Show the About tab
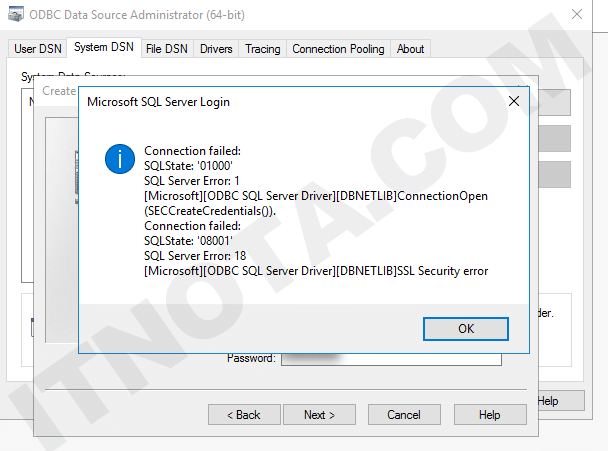Image resolution: width=608 pixels, height=451 pixels. (x=410, y=49)
